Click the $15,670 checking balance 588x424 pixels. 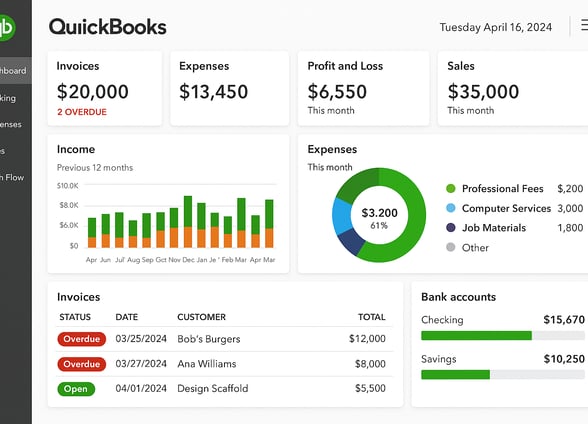pyautogui.click(x=564, y=320)
